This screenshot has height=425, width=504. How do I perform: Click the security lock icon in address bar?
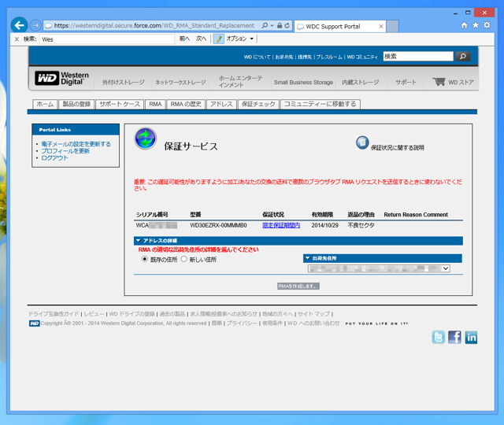click(280, 25)
